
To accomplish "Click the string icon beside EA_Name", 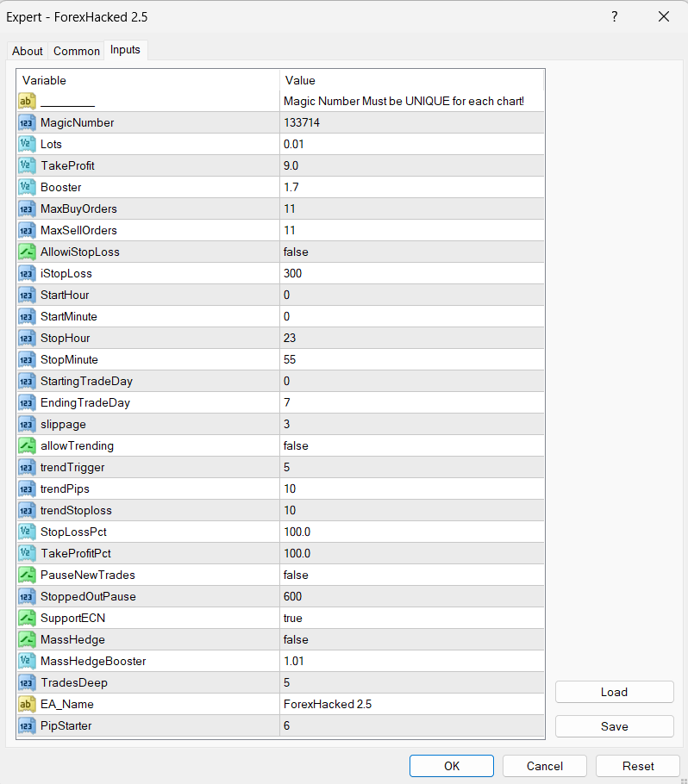I will tap(27, 704).
